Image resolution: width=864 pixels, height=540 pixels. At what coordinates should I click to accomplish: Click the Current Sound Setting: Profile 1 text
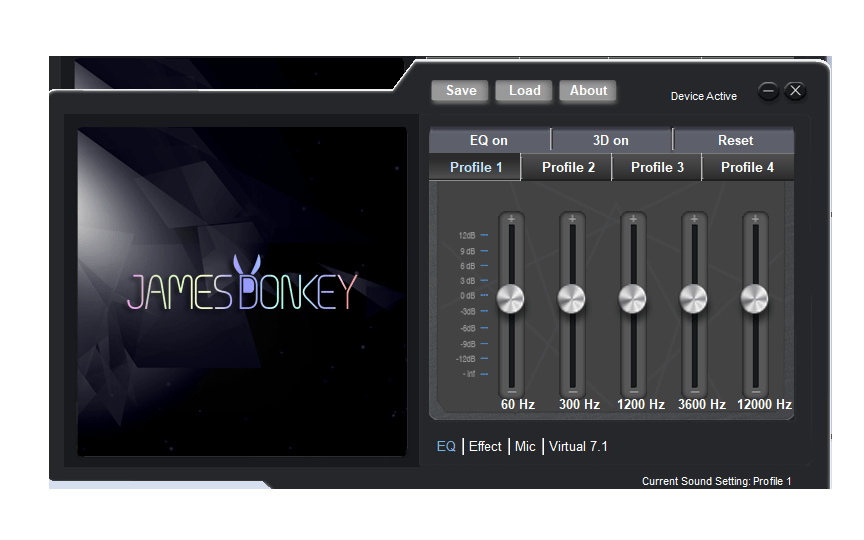pos(716,481)
